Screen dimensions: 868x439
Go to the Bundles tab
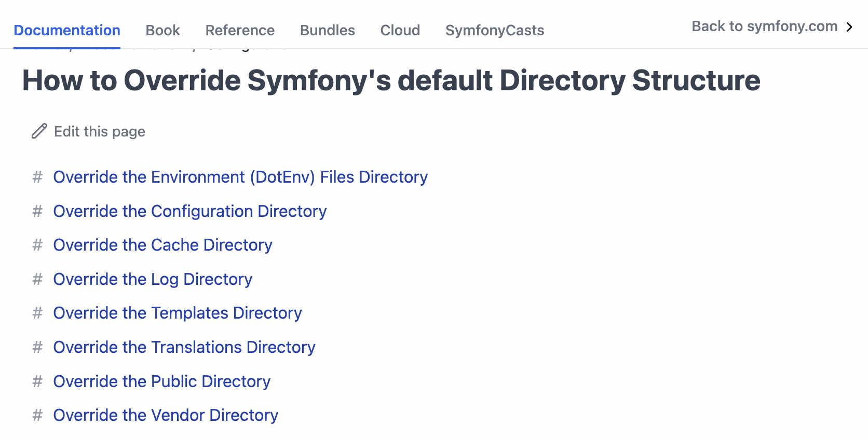pyautogui.click(x=328, y=30)
